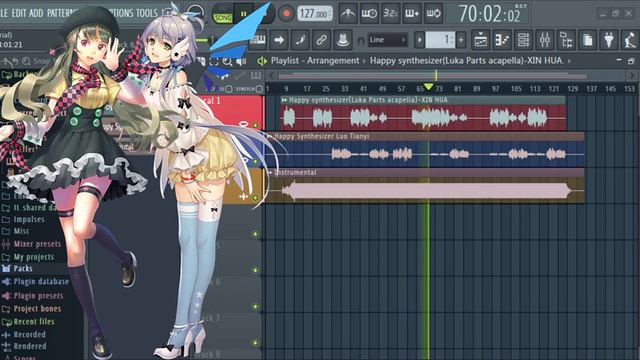The image size is (640, 360).
Task: Expand arrow after XIN HUA breadcrumb
Action: tap(569, 61)
